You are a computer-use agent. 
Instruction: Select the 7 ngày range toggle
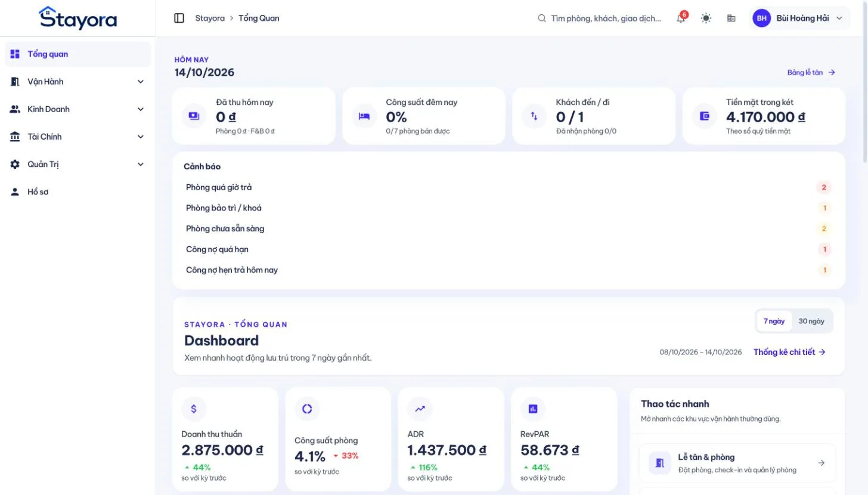click(x=774, y=321)
